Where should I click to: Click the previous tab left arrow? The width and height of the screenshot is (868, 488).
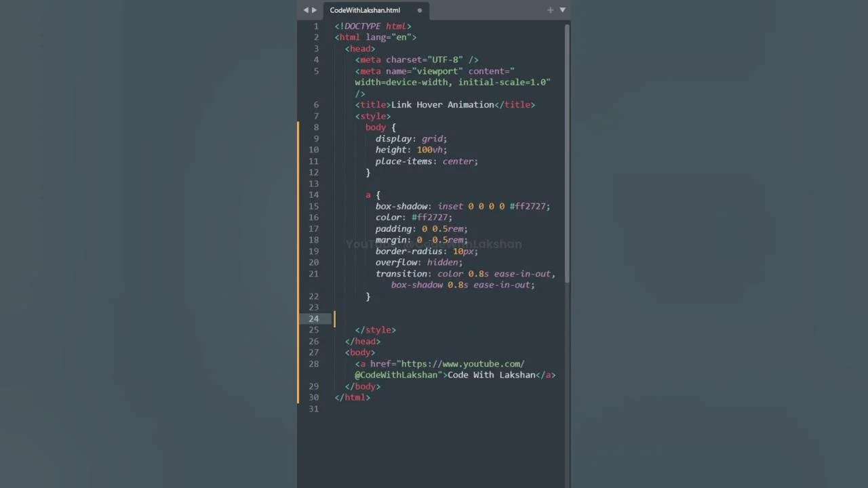click(306, 10)
